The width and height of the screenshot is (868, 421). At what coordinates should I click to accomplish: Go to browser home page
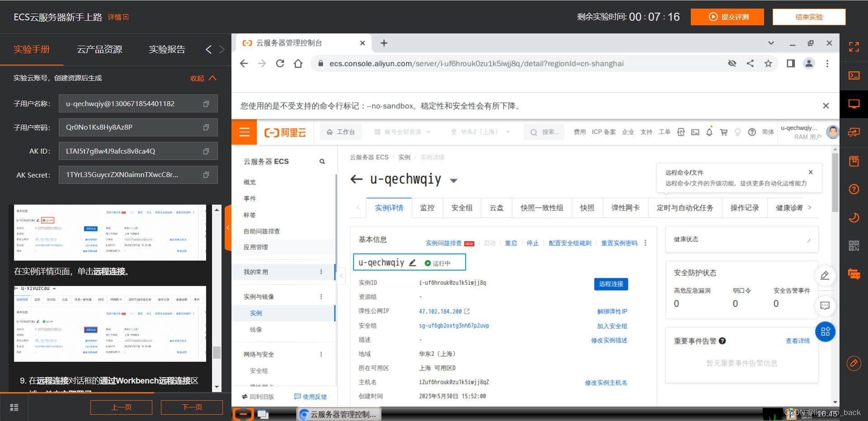pos(298,64)
